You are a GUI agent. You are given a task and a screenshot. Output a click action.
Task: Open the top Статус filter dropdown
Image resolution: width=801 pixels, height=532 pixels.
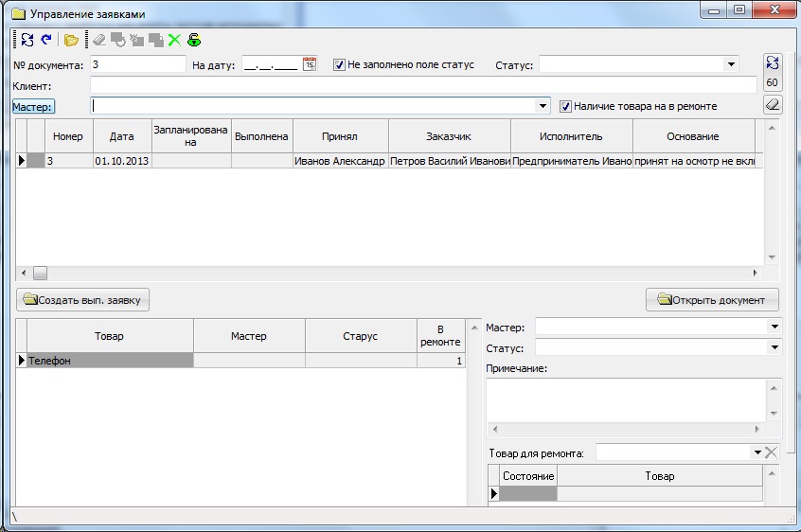pos(731,64)
